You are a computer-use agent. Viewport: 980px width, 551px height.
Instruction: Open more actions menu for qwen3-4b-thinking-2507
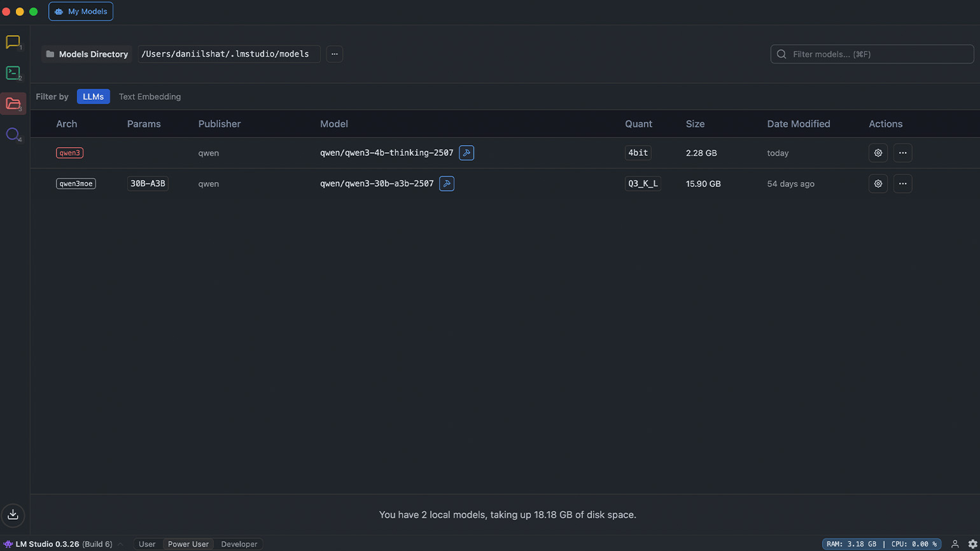coord(902,153)
